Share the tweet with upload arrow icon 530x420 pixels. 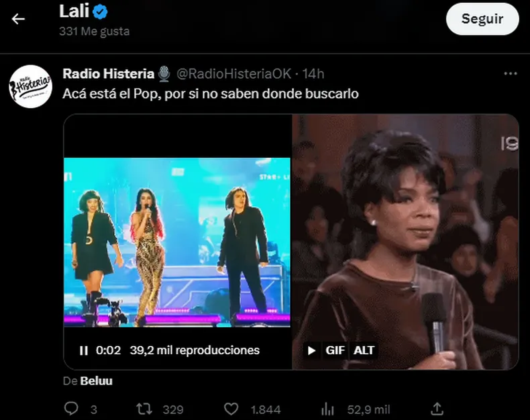click(x=437, y=409)
